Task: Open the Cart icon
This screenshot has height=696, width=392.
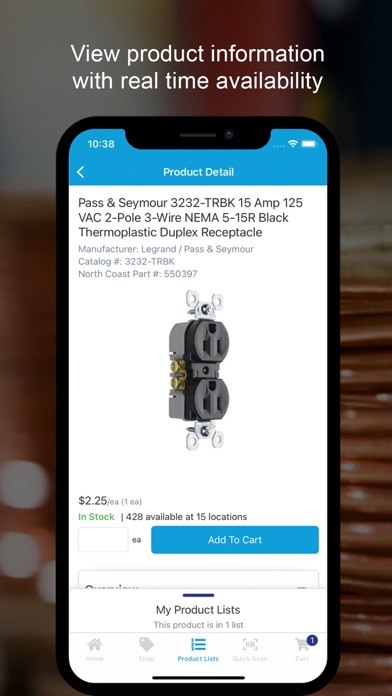Action: [301, 645]
